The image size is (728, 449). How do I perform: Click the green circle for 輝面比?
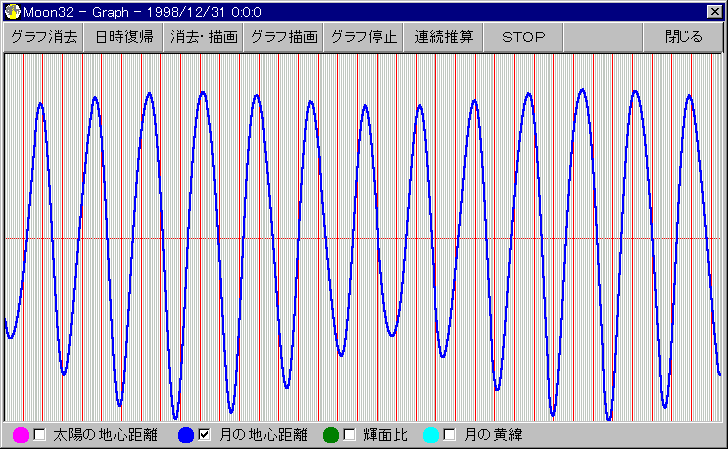click(331, 435)
